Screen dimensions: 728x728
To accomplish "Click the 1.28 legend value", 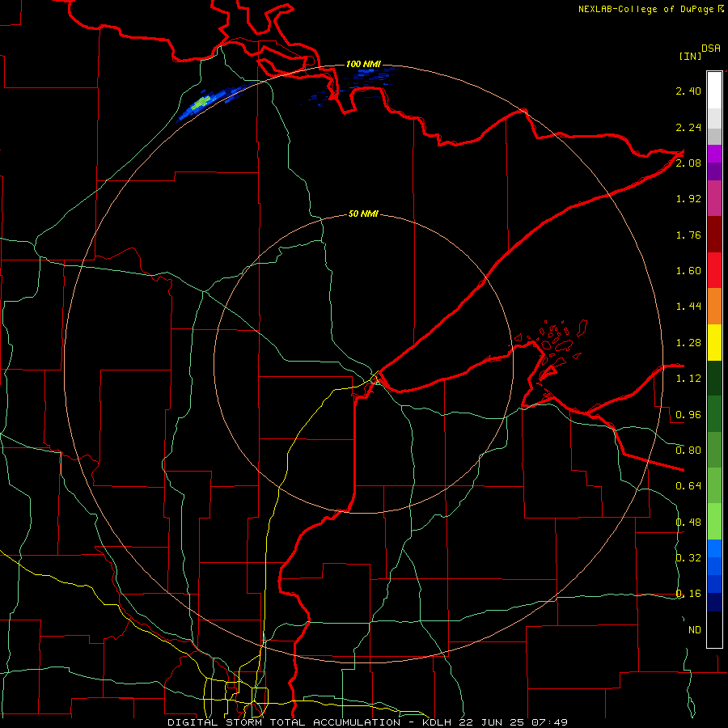I will coord(688,343).
